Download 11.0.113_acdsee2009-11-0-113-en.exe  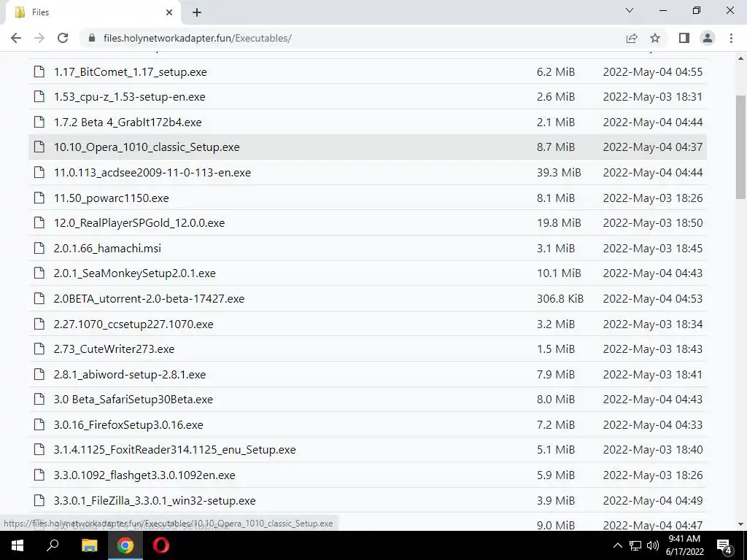click(152, 172)
